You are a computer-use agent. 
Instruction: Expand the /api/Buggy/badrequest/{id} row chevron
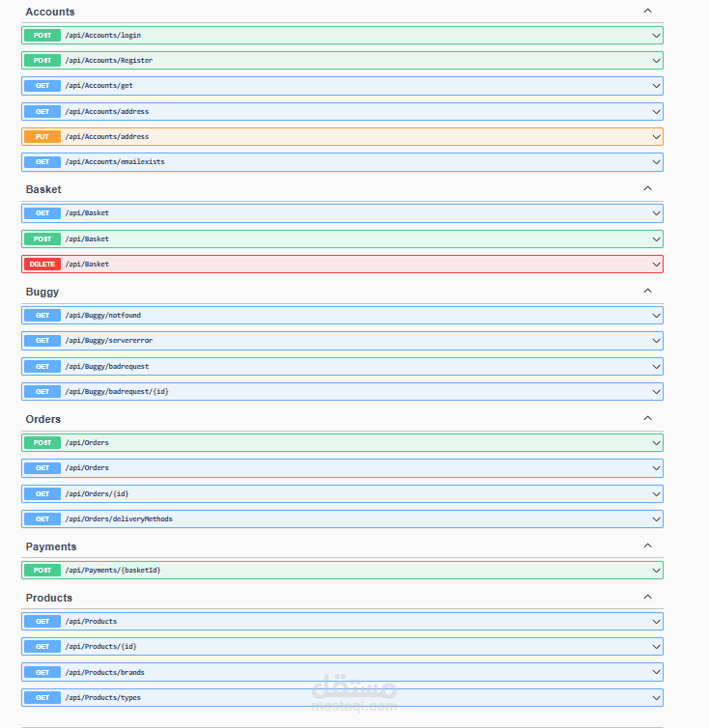tap(656, 391)
